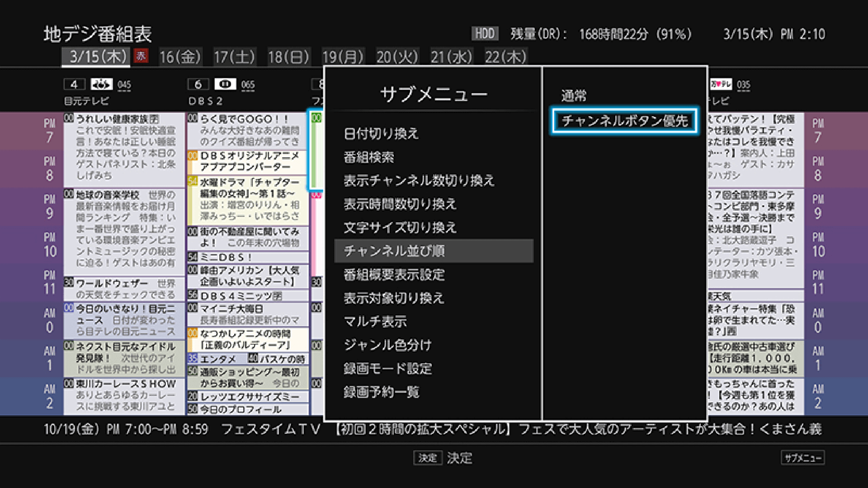Screen dimensions: 868x488
Task: Click the 決定 key icon at bottom
Action: pos(427,458)
